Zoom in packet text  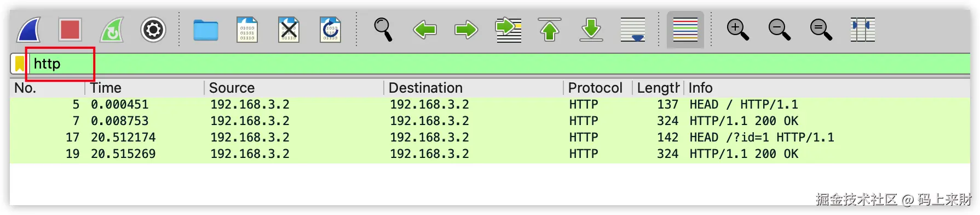pyautogui.click(x=737, y=29)
